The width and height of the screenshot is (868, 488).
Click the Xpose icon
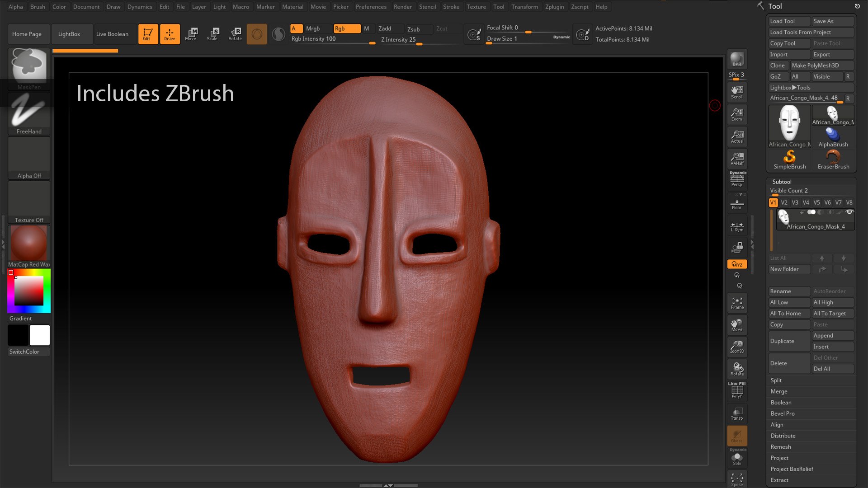point(737,479)
